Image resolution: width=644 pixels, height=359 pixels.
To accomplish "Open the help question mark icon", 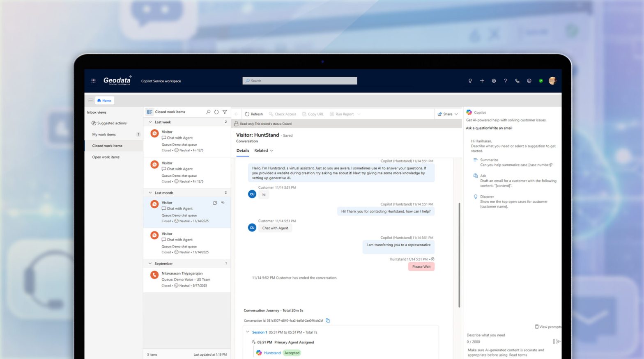I will point(506,81).
